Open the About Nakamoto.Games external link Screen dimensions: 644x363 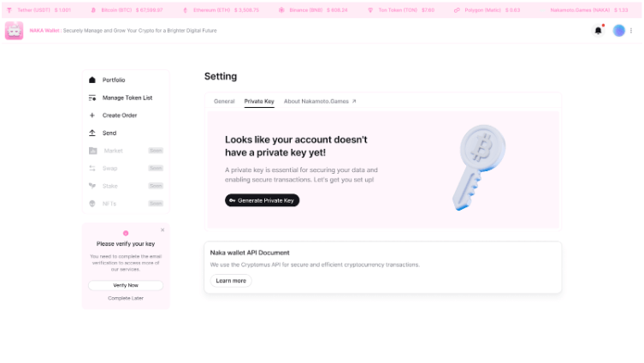(x=320, y=101)
